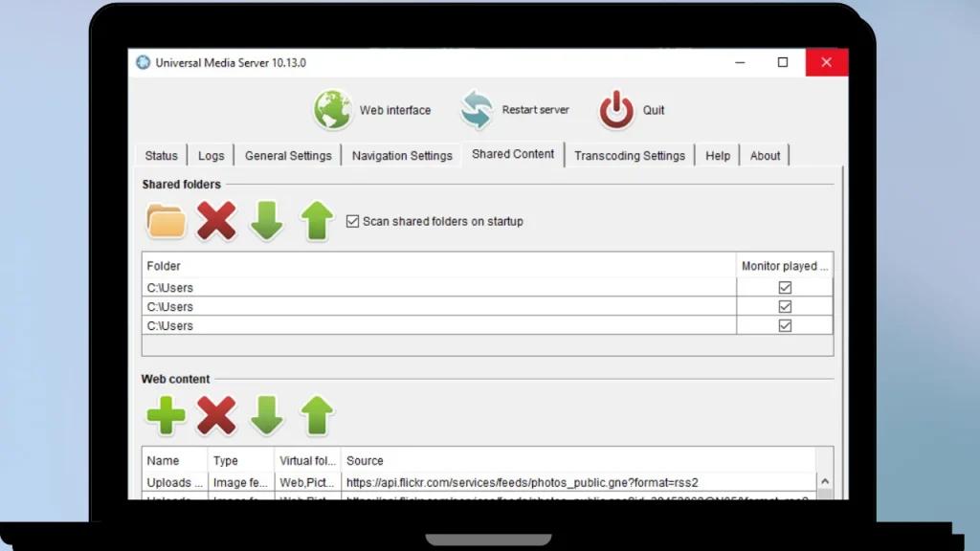Remove web content with red X
This screenshot has width=980, height=551.
pyautogui.click(x=216, y=415)
